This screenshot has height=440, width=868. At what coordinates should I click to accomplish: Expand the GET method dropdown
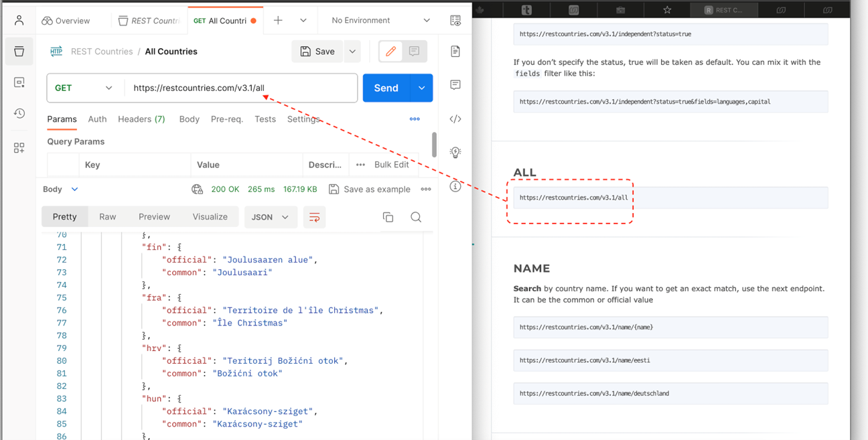tap(84, 88)
